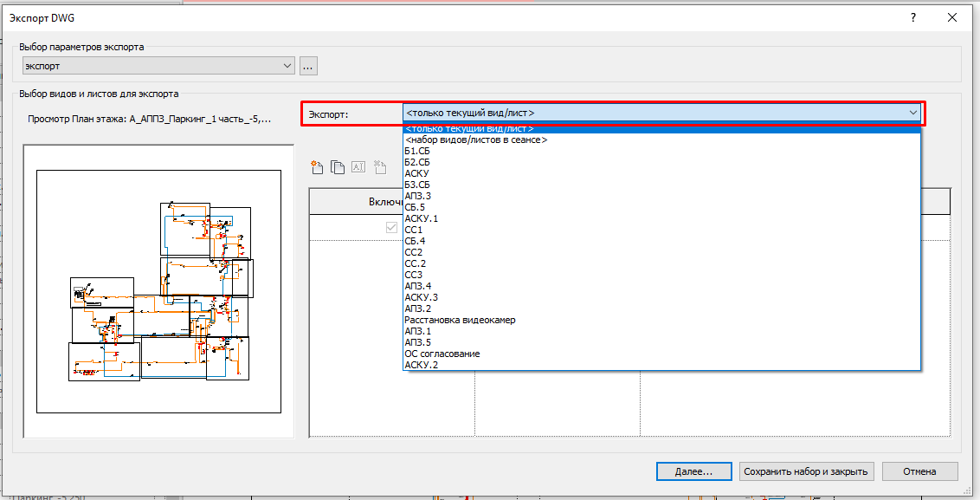Open the export settings ellipsis button
This screenshot has width=980, height=500.
309,66
